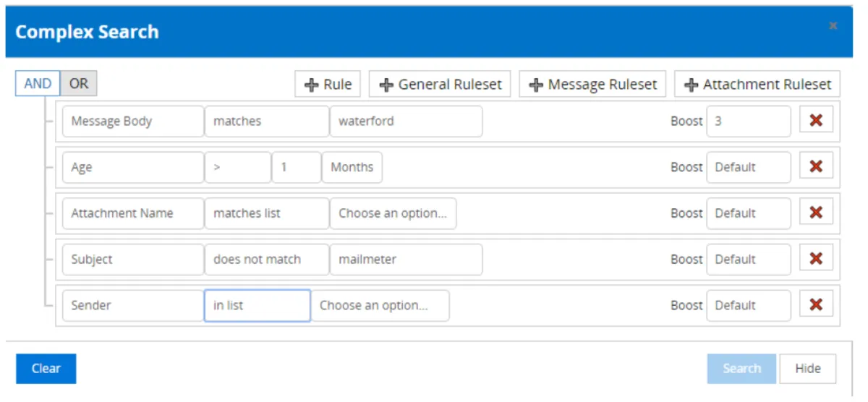Expand Sender's 'Choose an option...' list
Image resolution: width=868 pixels, height=402 pixels.
380,306
